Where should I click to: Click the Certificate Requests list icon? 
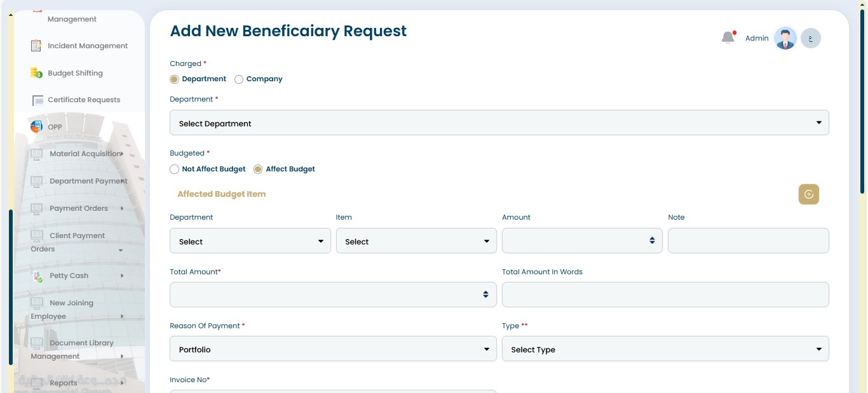point(37,100)
